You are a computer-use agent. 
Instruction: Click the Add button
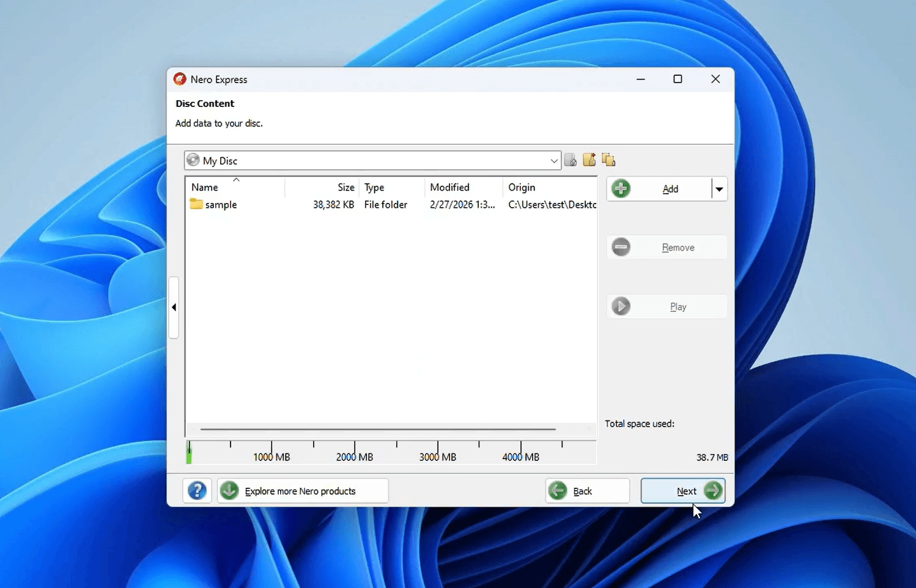(x=659, y=189)
